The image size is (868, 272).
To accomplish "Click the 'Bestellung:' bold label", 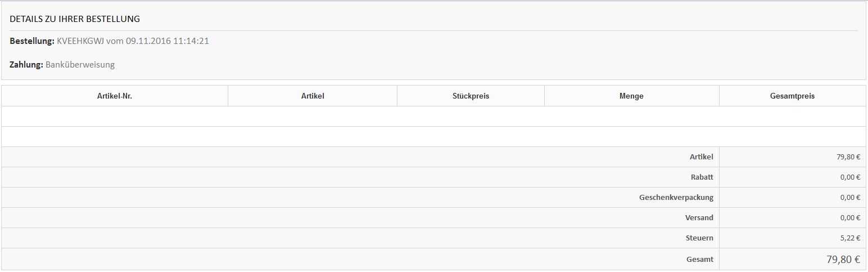I will pos(32,41).
